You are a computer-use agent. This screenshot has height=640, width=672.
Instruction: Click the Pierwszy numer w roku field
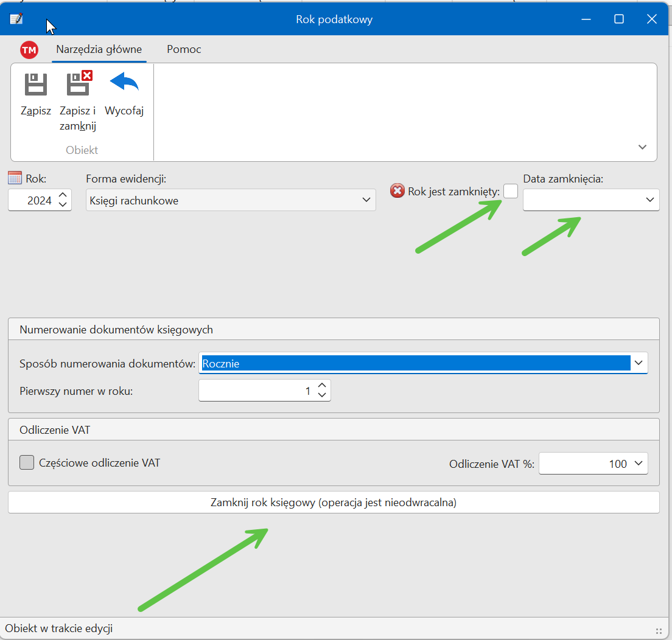coord(256,391)
